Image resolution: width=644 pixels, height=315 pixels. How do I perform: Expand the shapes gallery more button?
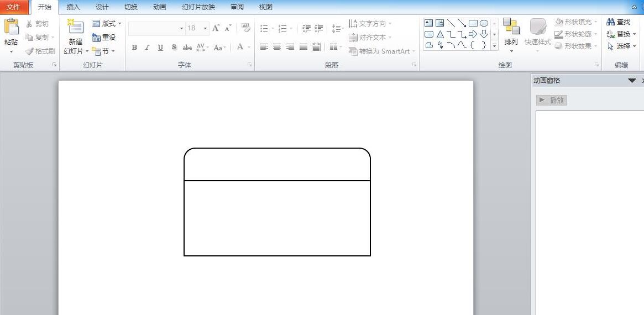494,45
